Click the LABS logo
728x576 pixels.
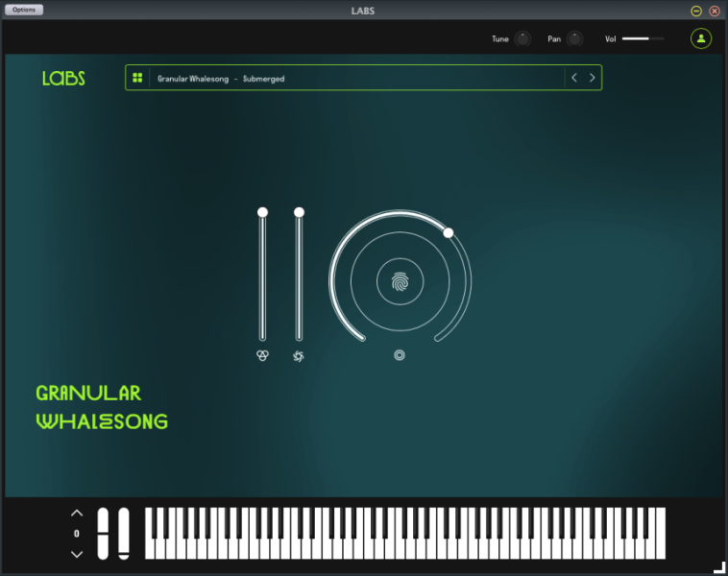pos(63,78)
